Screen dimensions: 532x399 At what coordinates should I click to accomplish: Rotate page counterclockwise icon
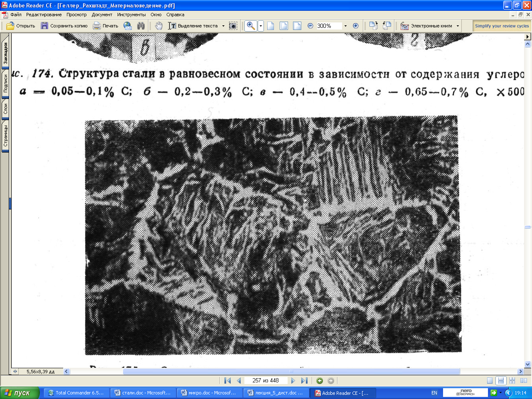387,26
